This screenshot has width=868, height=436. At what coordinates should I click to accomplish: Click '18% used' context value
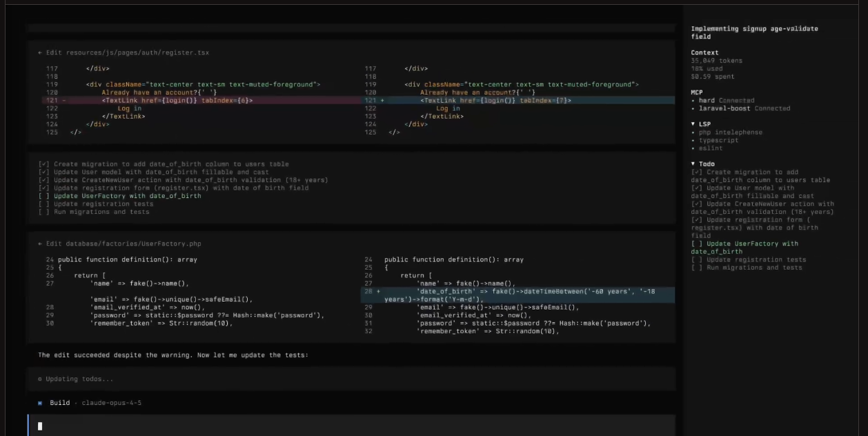pyautogui.click(x=707, y=68)
